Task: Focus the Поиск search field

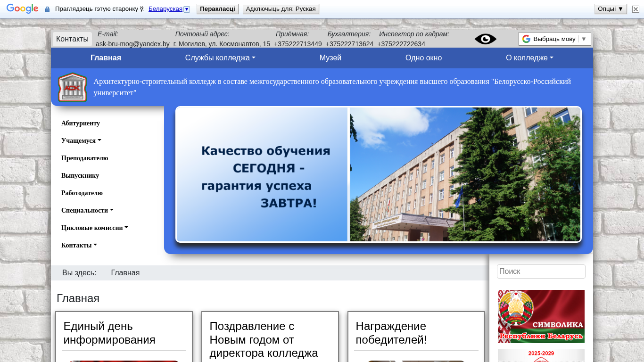Action: tap(541, 271)
